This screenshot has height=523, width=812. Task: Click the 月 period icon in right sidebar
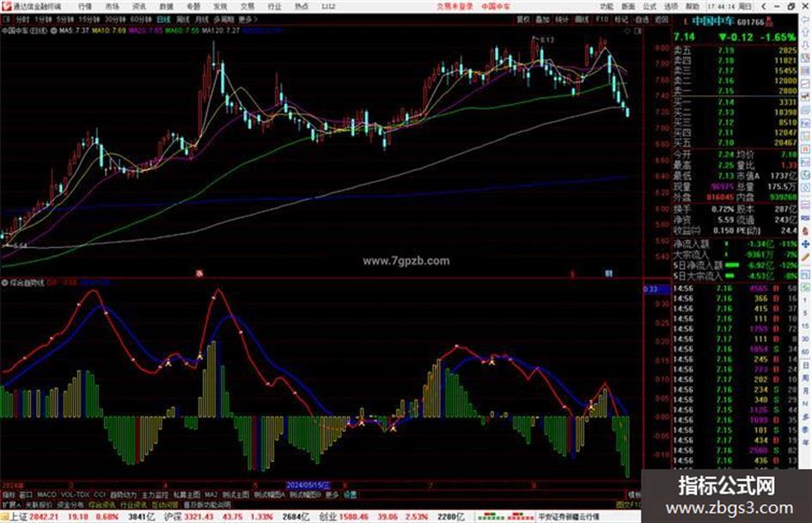click(x=806, y=391)
